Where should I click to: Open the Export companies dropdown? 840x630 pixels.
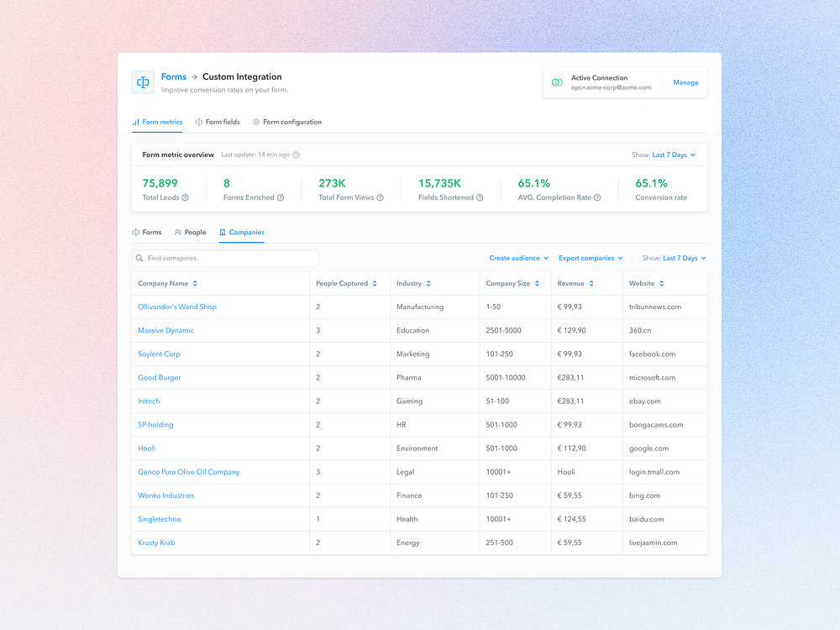[x=591, y=258]
